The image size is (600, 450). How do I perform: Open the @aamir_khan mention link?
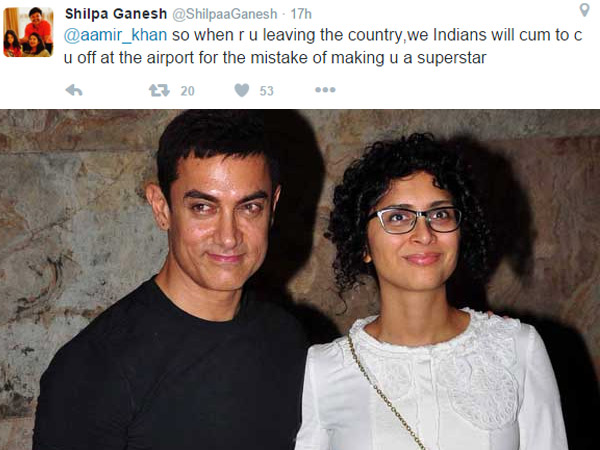coord(116,35)
